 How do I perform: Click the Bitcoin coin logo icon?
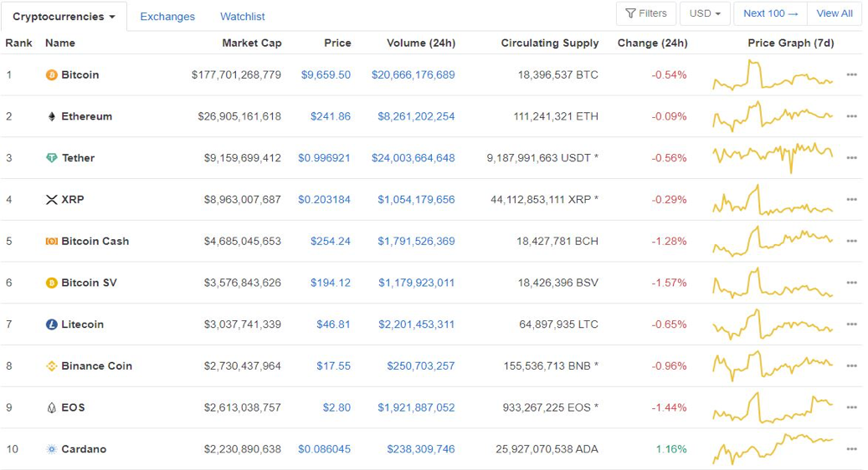click(x=52, y=74)
